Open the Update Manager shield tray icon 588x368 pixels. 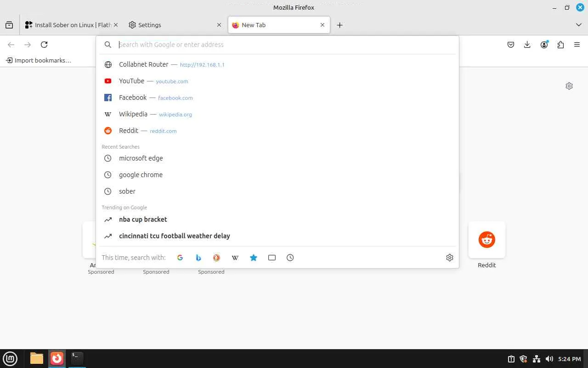[x=523, y=359]
